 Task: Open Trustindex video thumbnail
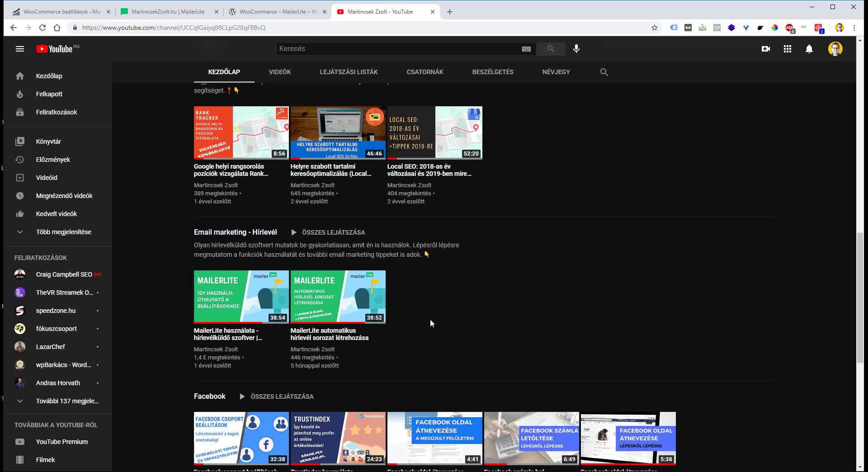[x=338, y=438]
